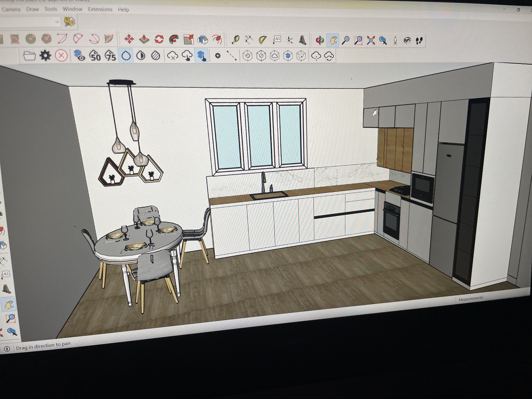The image size is (532, 399).
Task: Select the Scale tool
Action: click(189, 39)
